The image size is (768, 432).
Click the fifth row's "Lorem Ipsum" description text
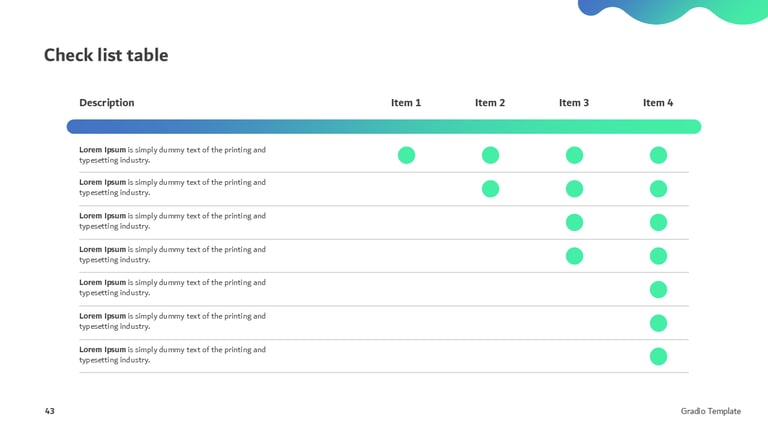pos(172,288)
